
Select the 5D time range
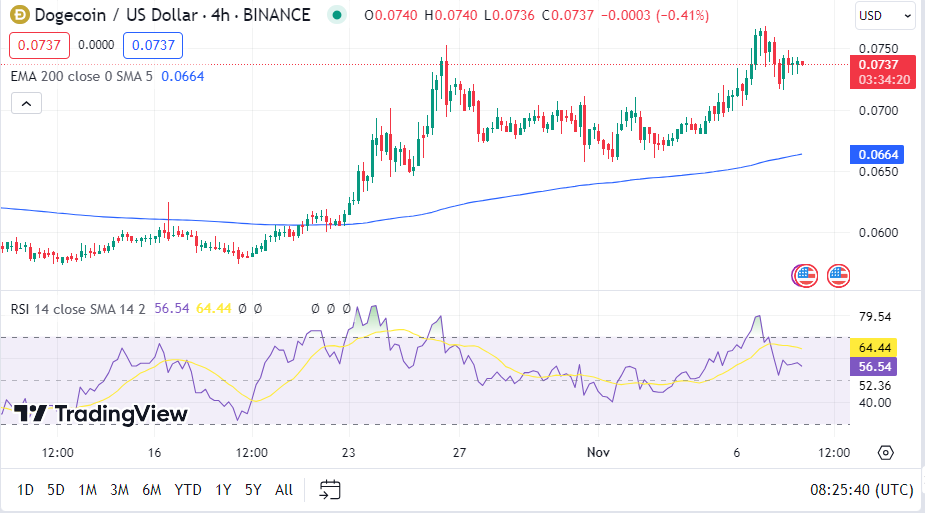pos(56,489)
